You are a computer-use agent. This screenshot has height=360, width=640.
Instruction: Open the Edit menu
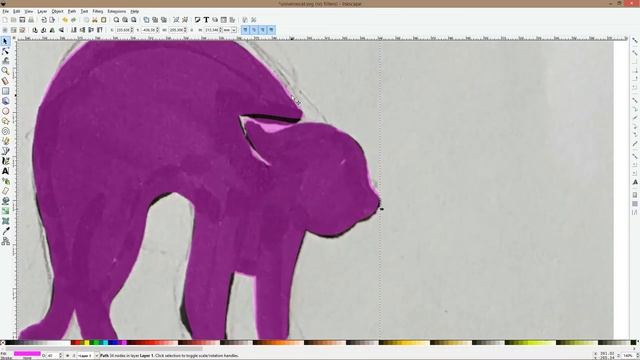tap(16, 11)
